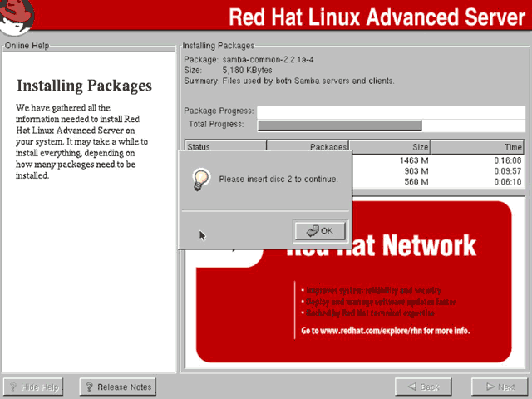The image size is (532, 399).
Task: Click the right arrow icon on Next
Action: coord(490,387)
